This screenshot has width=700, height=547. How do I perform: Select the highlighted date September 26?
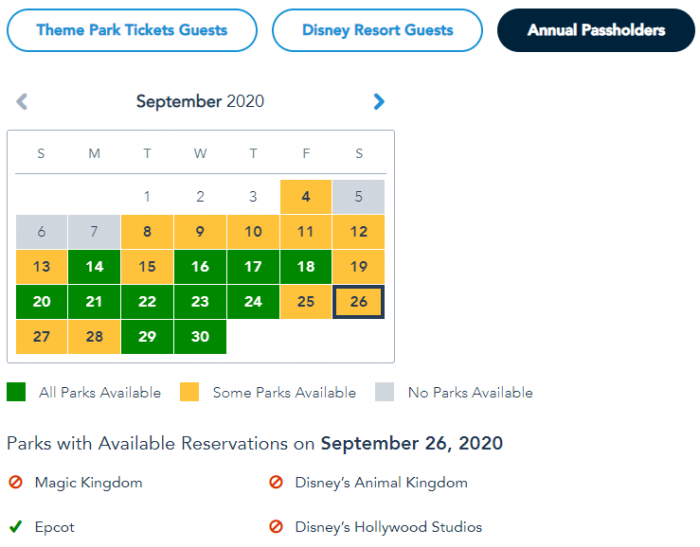(359, 302)
